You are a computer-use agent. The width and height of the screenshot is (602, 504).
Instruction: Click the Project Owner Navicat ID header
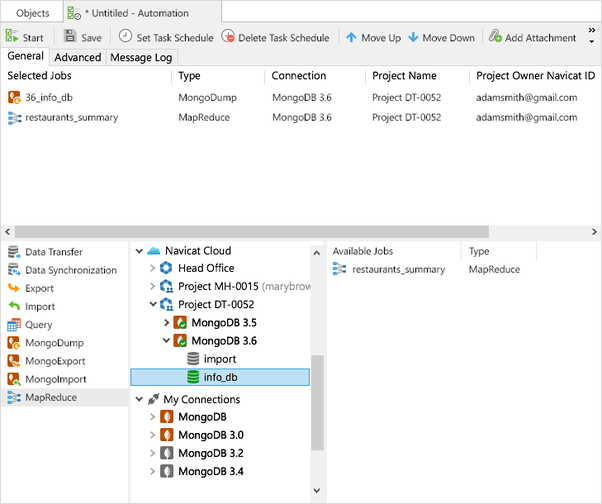point(536,76)
